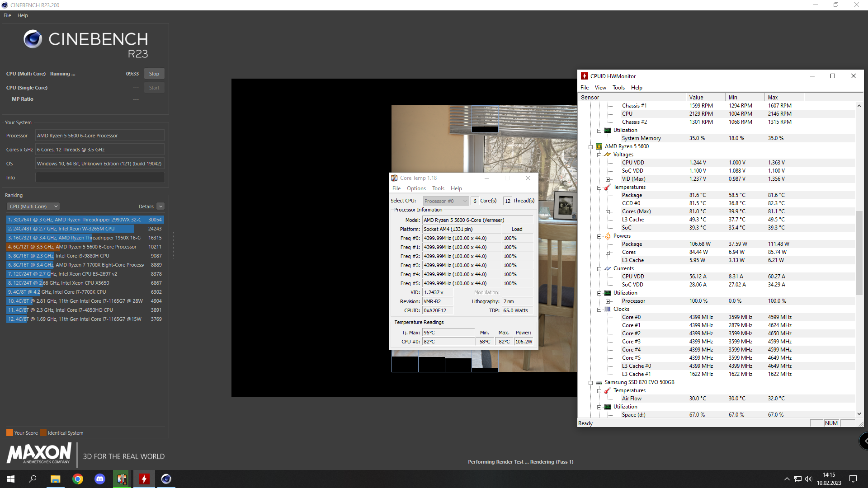Collapse the AMD Ryzen 5 5600 tree node
This screenshot has height=488, width=868.
(590, 146)
